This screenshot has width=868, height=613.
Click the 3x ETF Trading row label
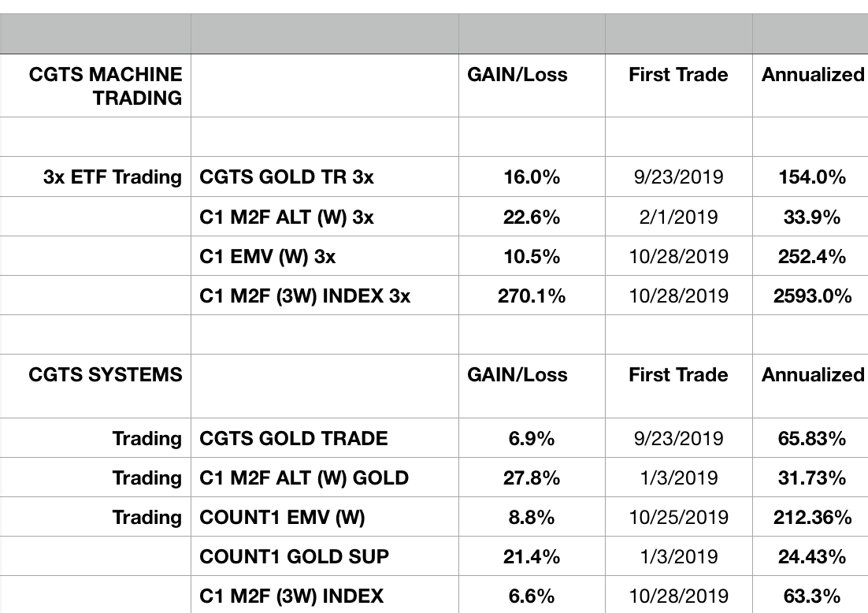tap(113, 177)
